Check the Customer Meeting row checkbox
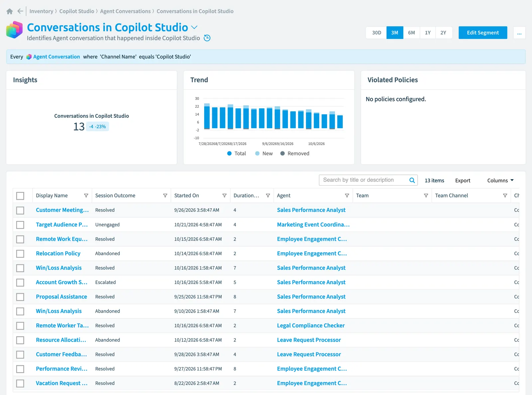 [20, 210]
